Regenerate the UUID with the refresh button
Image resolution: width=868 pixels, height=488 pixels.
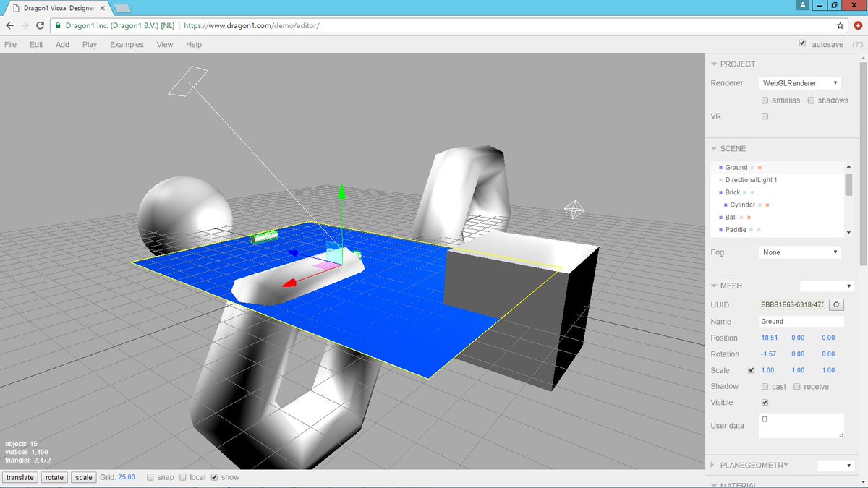[x=836, y=305]
